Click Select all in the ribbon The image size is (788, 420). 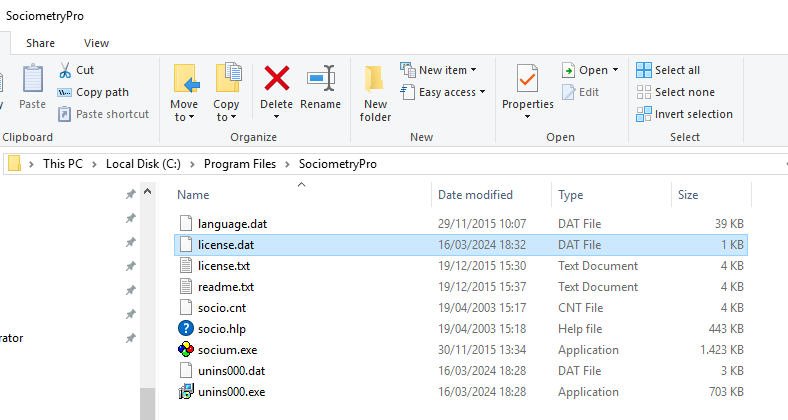pyautogui.click(x=677, y=70)
